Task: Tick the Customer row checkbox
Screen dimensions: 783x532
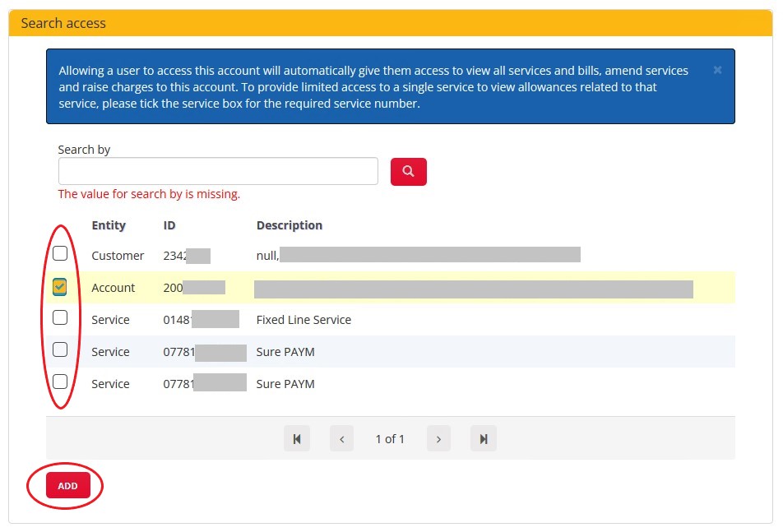Action: (60, 253)
